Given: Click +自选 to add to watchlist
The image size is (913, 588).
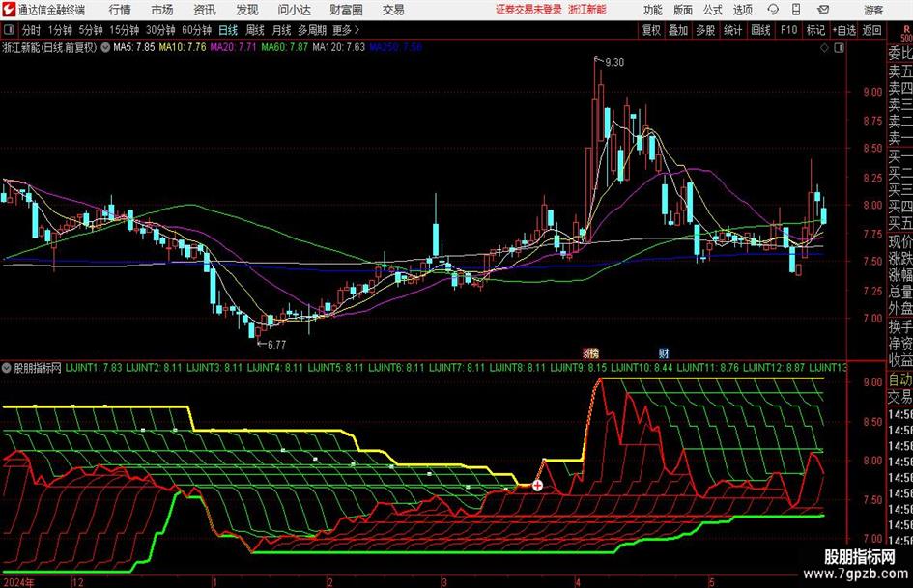Looking at the screenshot, I should (x=844, y=30).
